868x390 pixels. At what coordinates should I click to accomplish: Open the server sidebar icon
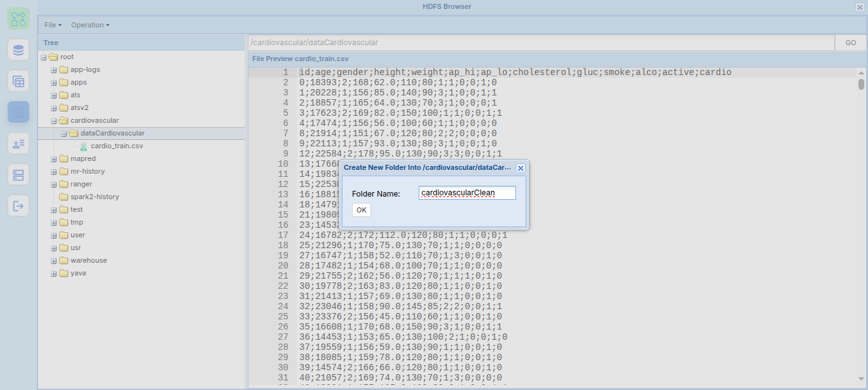coord(18,175)
